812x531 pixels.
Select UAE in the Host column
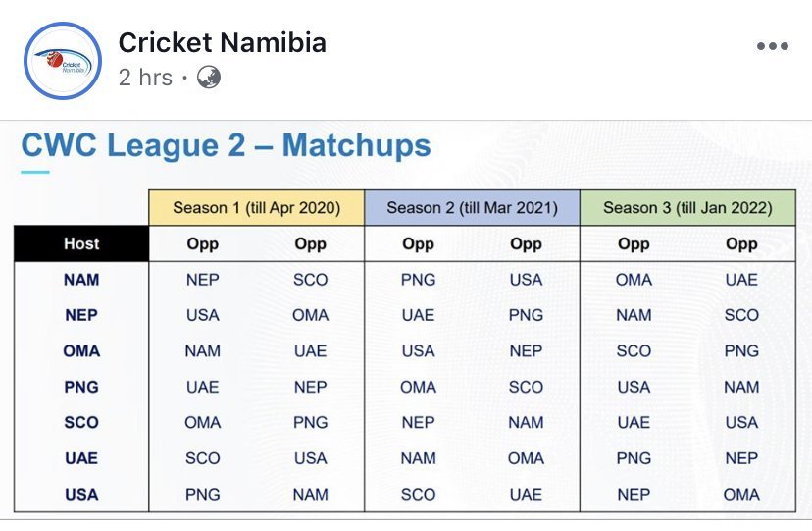tap(81, 458)
